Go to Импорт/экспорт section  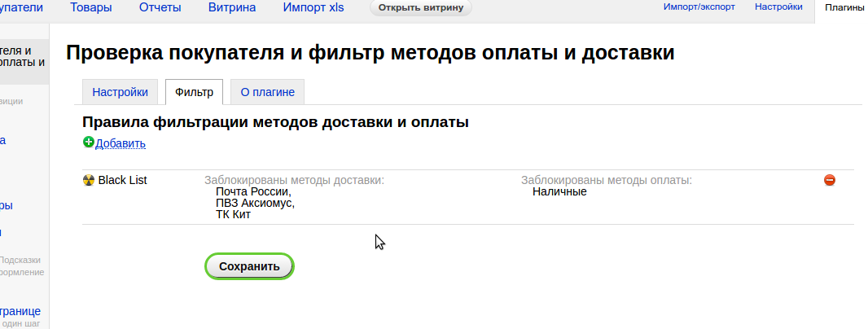pyautogui.click(x=699, y=7)
